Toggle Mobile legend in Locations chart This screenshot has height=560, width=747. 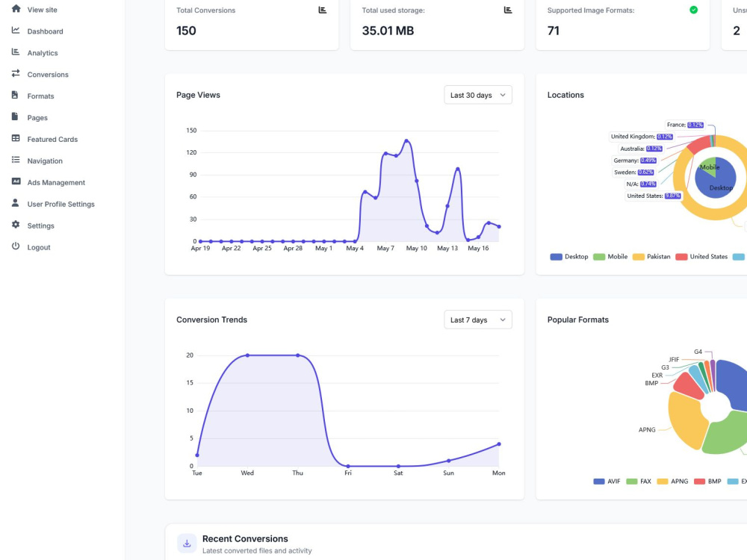[x=610, y=257]
